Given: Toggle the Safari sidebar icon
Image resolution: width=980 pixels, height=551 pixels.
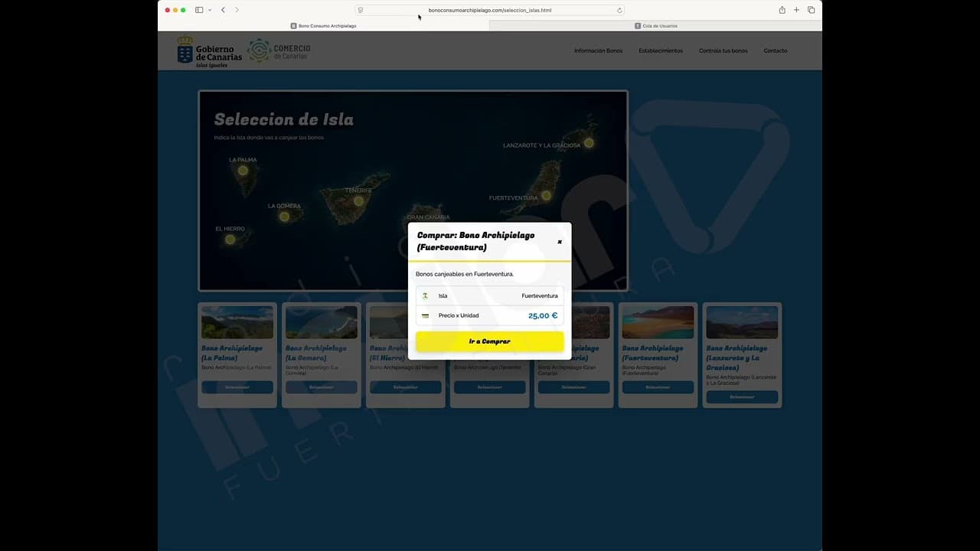Looking at the screenshot, I should [x=198, y=10].
